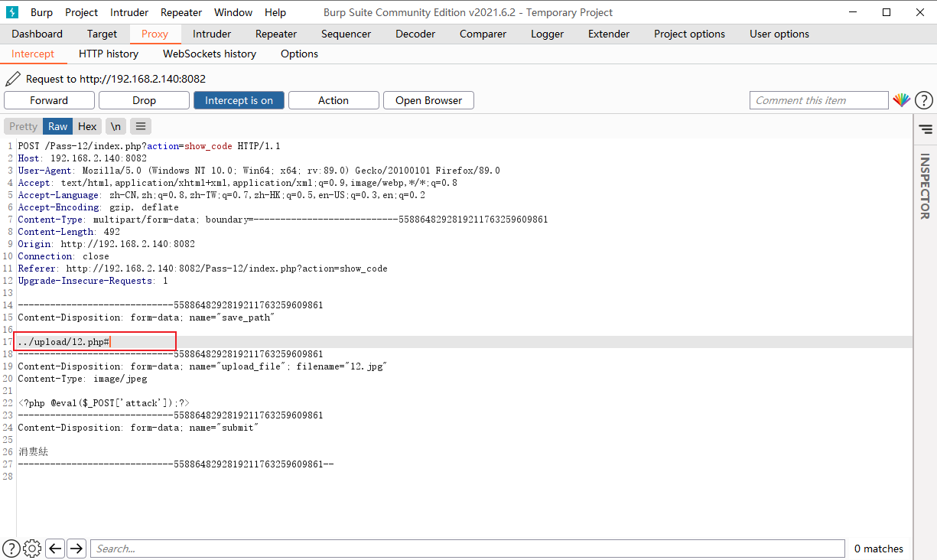Click the name="submit" Content-Disposition line

(x=138, y=428)
